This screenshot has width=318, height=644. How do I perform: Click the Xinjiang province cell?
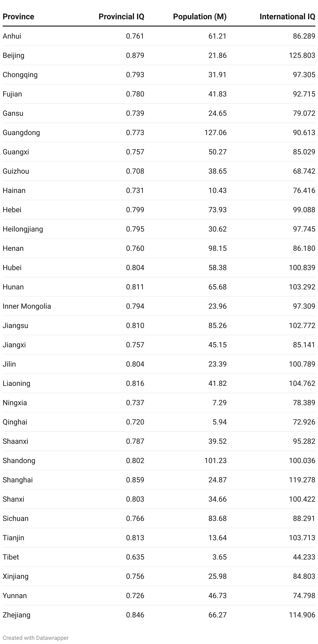coord(16,576)
